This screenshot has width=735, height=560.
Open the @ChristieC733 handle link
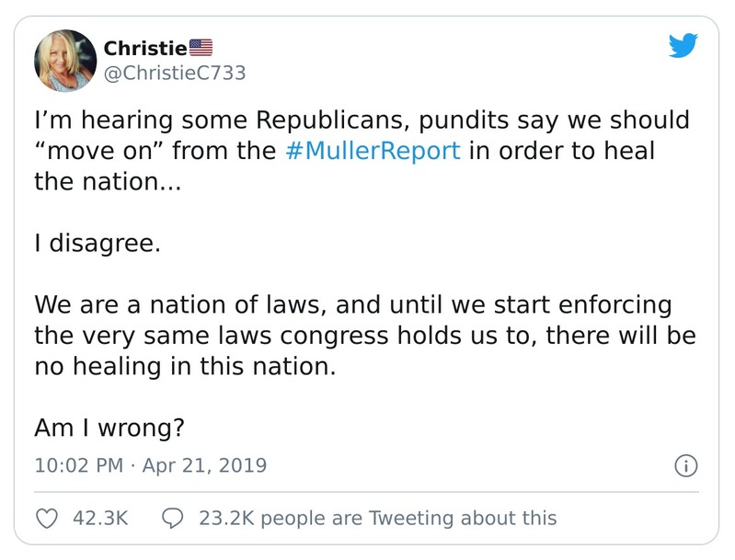pyautogui.click(x=175, y=73)
